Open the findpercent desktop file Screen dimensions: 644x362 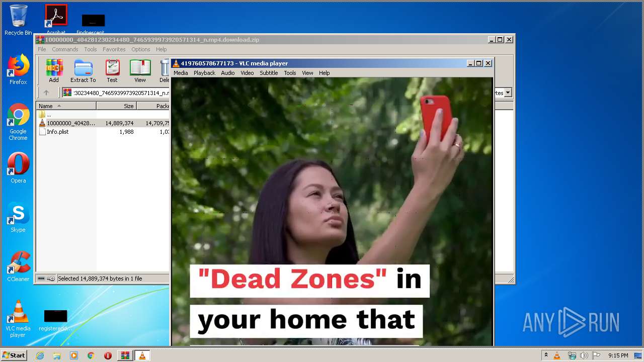[x=93, y=23]
